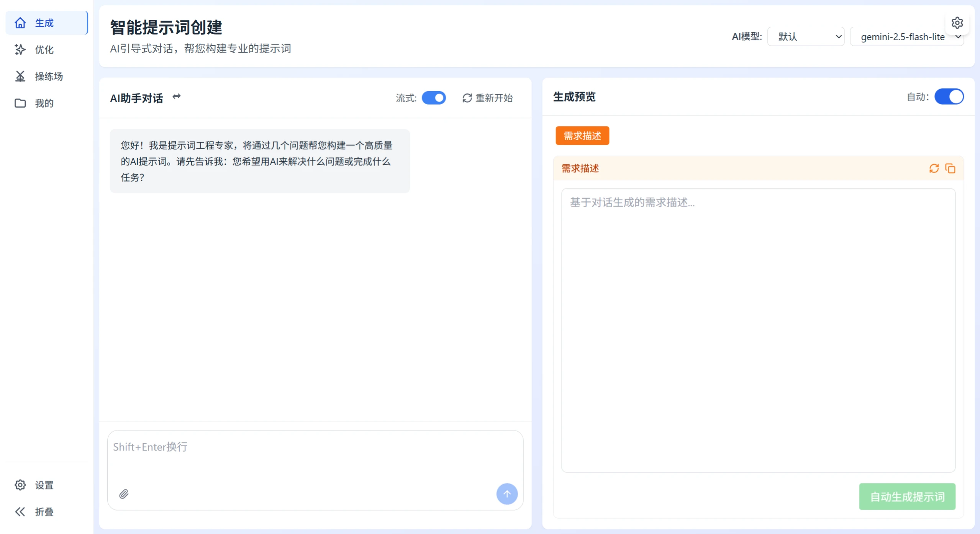Image resolution: width=980 pixels, height=534 pixels.
Task: Open the gemini-2.5-flash-lite model dropdown
Action: (x=906, y=37)
